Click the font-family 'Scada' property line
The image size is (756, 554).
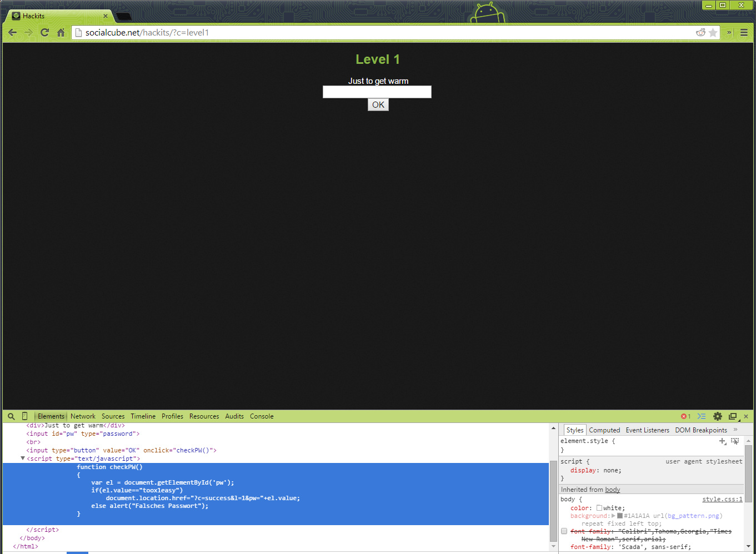click(x=630, y=547)
